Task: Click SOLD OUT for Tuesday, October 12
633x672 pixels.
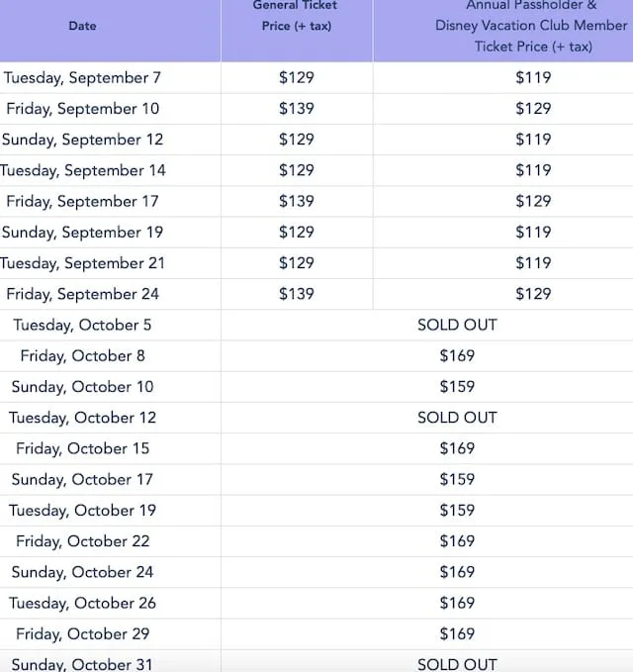Action: [457, 418]
